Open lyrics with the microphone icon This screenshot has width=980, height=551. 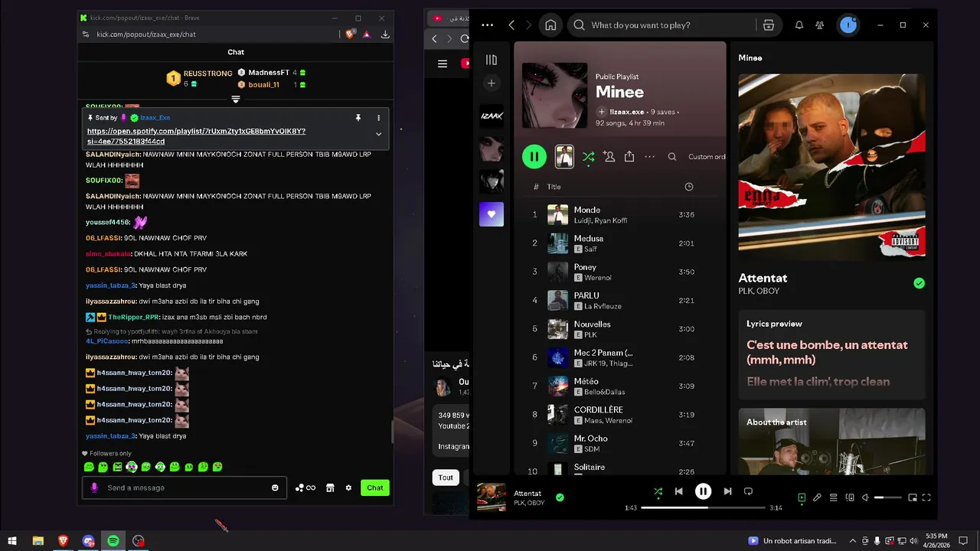click(817, 497)
